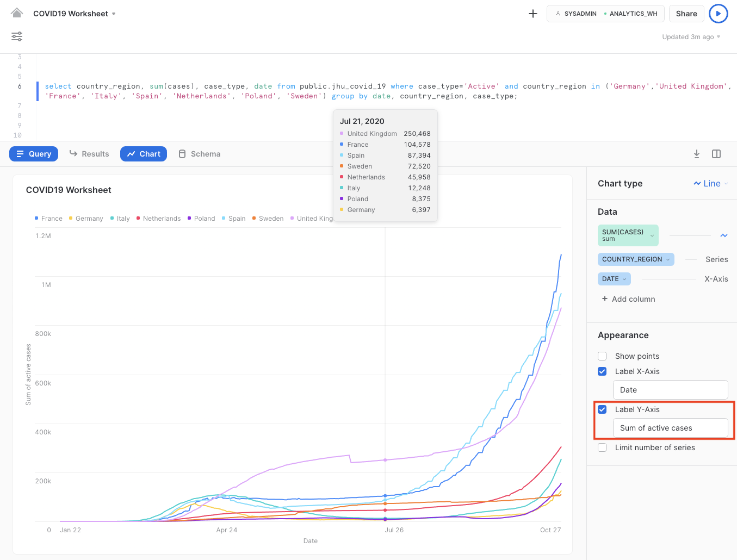Click the Add column plus icon

[605, 299]
